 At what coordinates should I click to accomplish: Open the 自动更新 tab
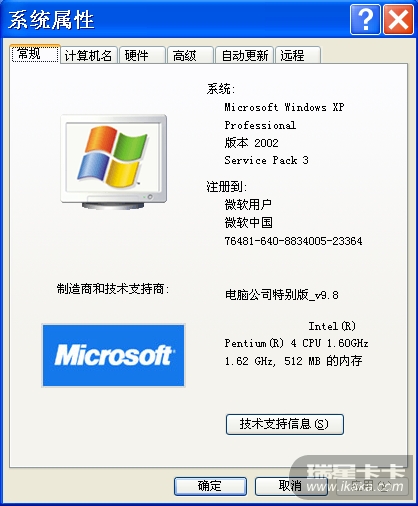coord(245,55)
